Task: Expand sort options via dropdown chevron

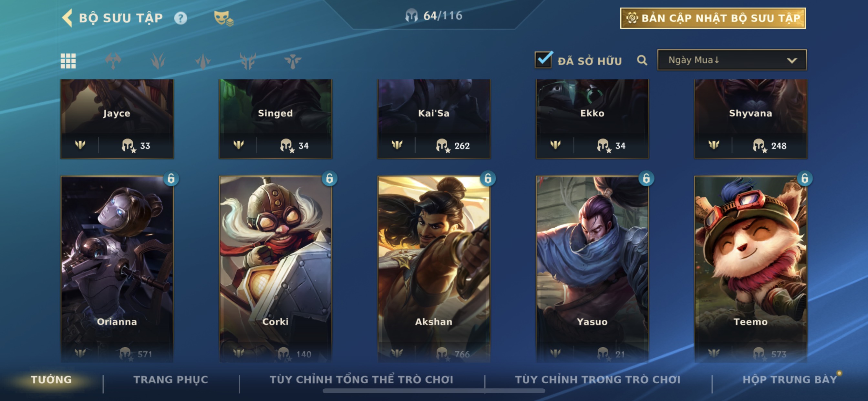Action: pos(792,61)
